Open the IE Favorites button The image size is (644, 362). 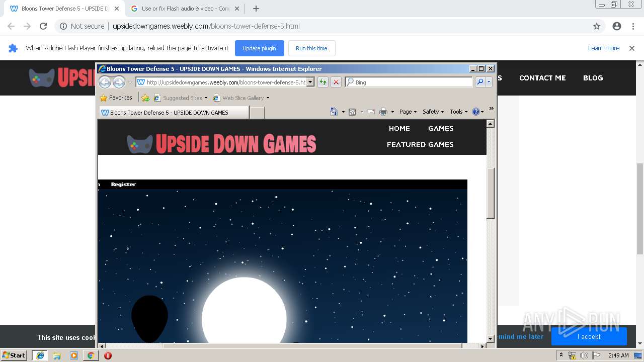coord(116,98)
